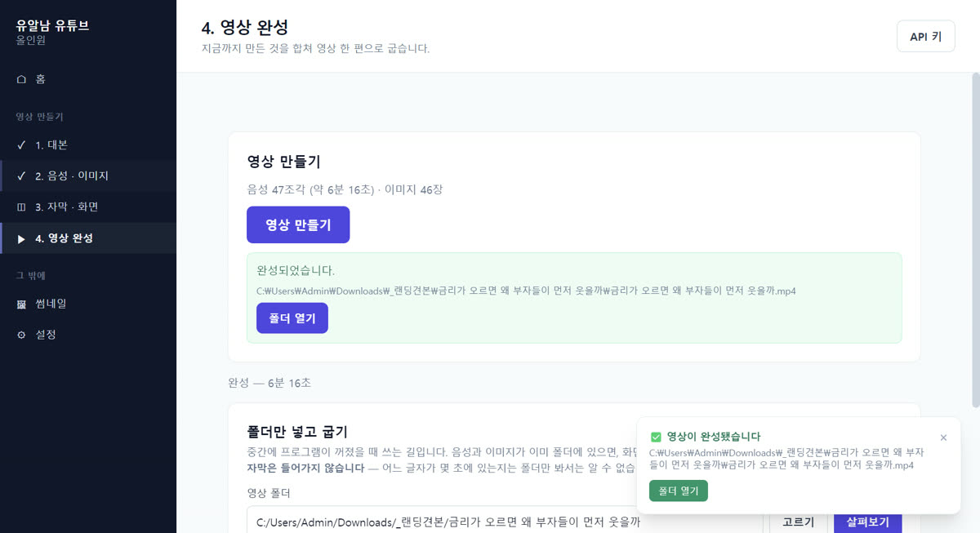
Task: Click the 영상 만들기 sidebar section label
Action: click(40, 117)
